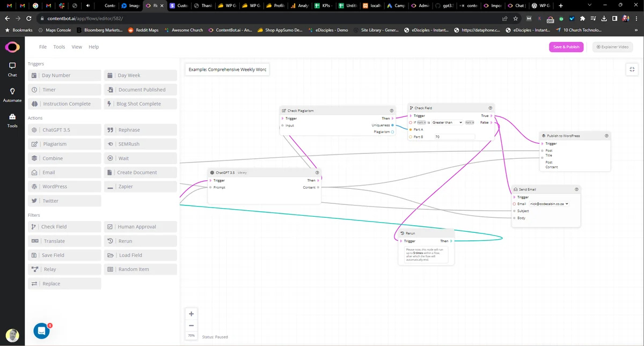Edit the Part B value field
This screenshot has width=644, height=346.
455,137
